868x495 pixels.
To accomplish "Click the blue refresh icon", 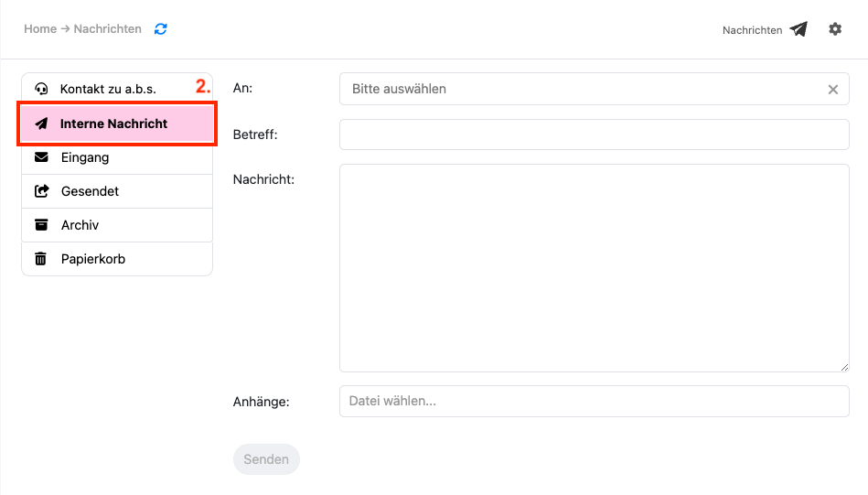I will point(161,29).
